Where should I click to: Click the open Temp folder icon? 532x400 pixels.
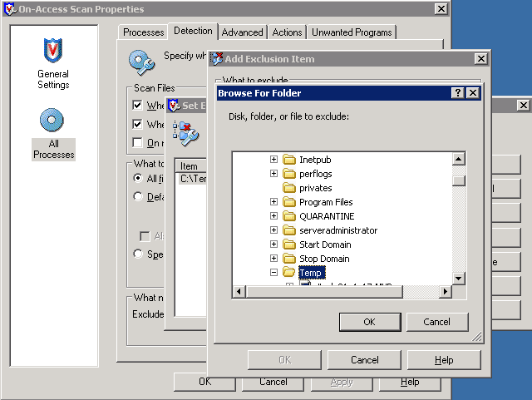pos(289,272)
